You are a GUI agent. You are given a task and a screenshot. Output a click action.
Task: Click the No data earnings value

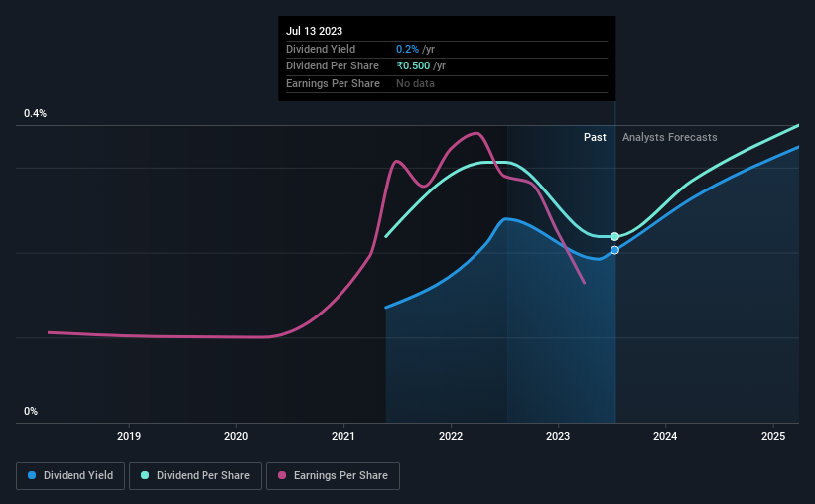click(415, 83)
